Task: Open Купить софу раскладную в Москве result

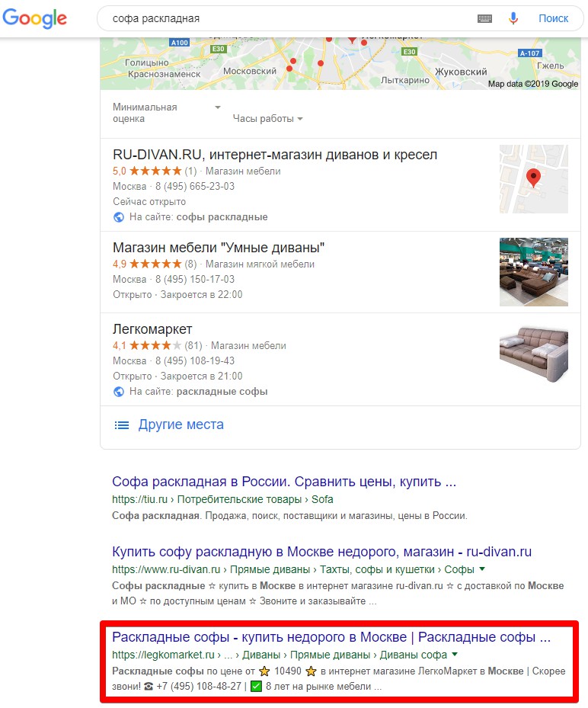Action: click(x=321, y=552)
